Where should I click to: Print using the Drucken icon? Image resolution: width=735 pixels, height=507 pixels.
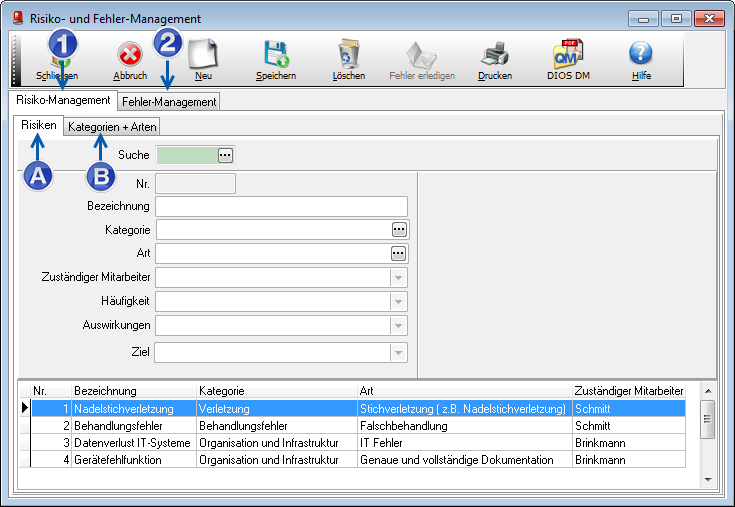coord(495,54)
